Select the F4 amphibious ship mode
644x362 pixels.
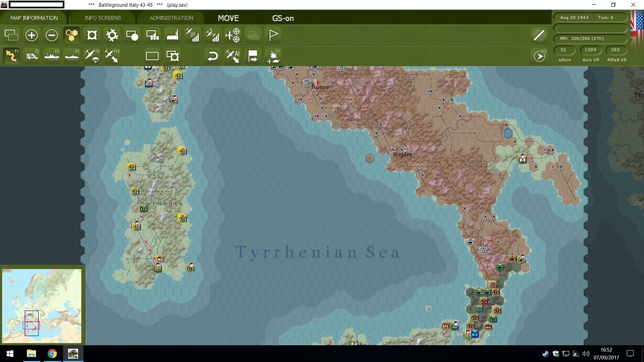[72, 56]
